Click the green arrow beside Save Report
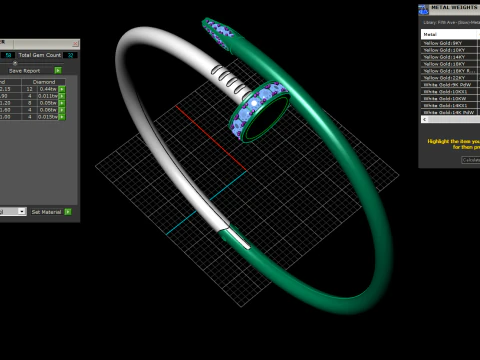 58,70
